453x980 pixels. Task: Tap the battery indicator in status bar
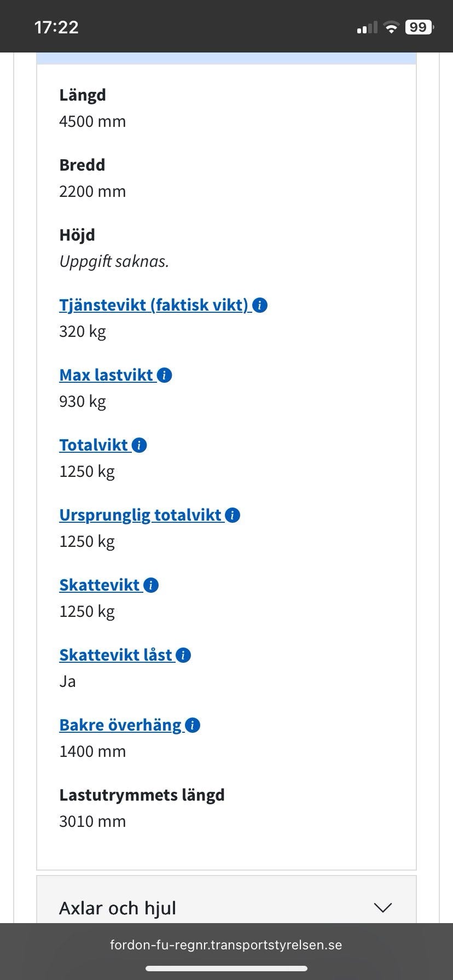[x=419, y=27]
